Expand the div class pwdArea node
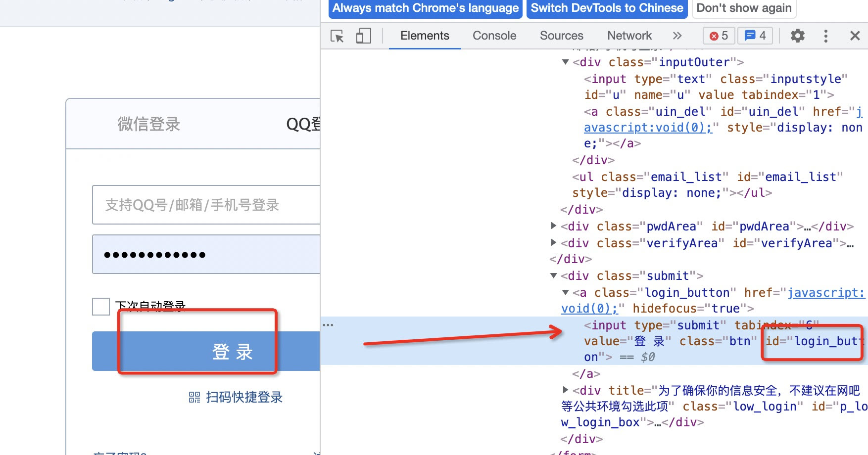 (x=554, y=227)
